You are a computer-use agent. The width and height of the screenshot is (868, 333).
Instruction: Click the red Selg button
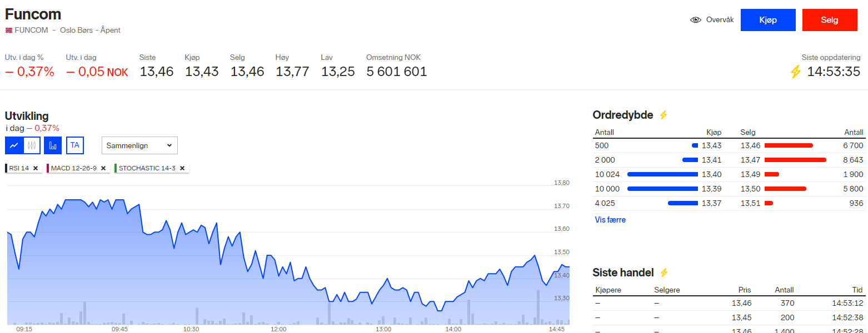coord(830,20)
